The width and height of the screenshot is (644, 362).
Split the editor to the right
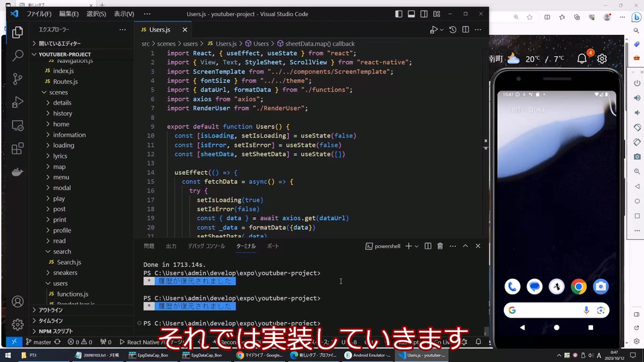point(466,29)
